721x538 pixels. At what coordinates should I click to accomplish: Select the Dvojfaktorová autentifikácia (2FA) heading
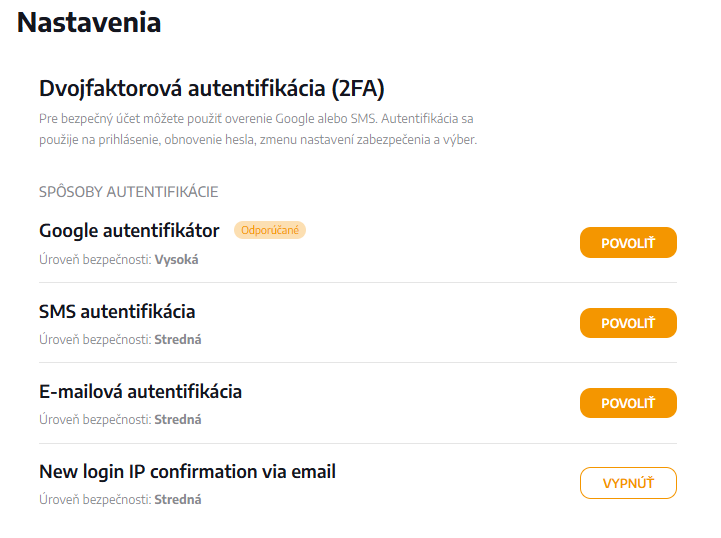pyautogui.click(x=212, y=88)
